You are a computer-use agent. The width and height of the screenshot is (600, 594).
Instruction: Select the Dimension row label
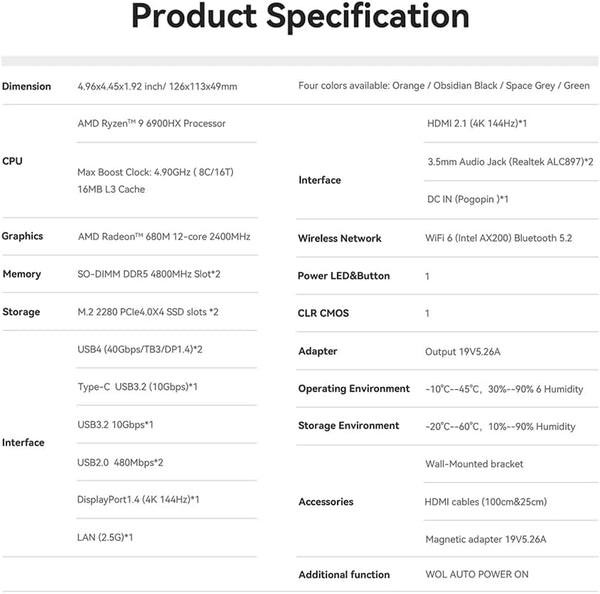point(26,86)
